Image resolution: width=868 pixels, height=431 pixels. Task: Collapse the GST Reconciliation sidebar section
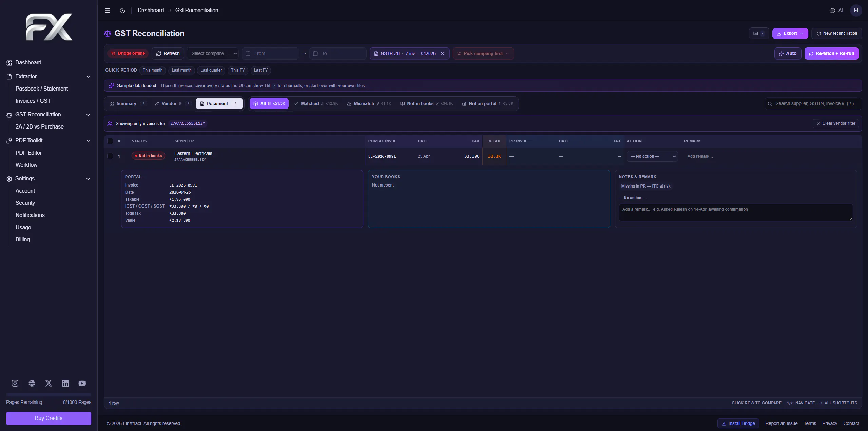coord(88,115)
